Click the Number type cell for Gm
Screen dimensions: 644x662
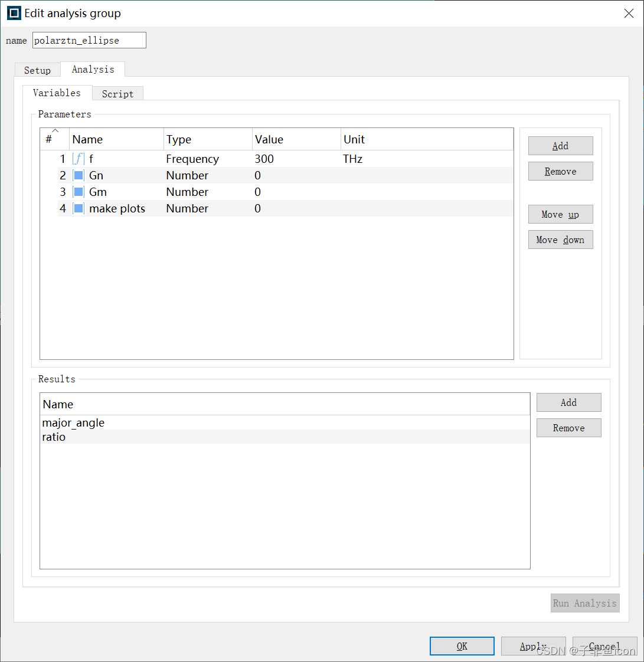(187, 192)
